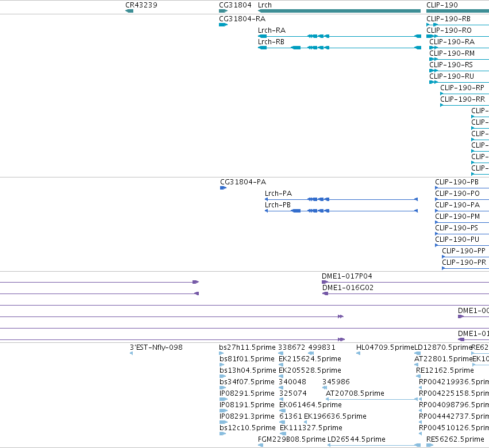Open the CLIP-190-RS transcript
Screen dimensions: 489x448
click(451, 65)
